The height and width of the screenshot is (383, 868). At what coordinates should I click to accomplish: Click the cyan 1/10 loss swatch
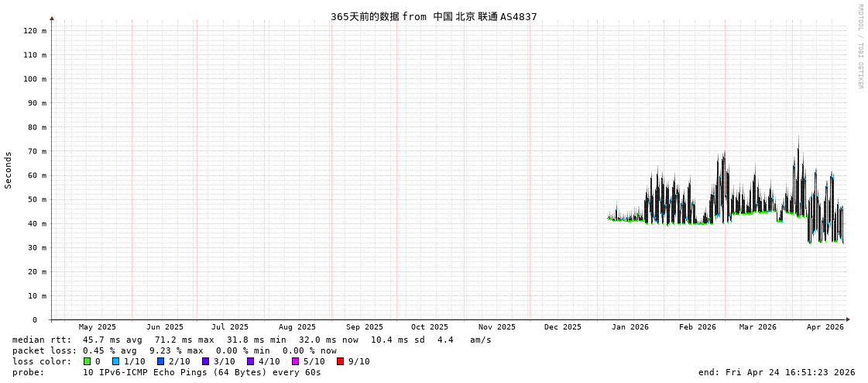click(x=116, y=361)
